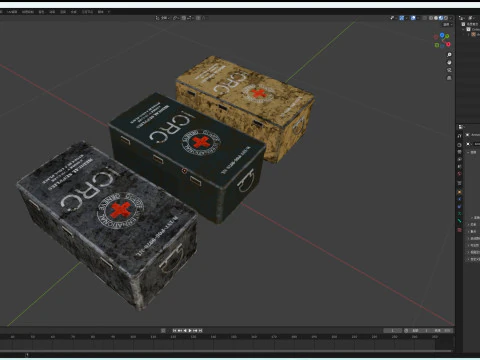Jump to previous keyframe
Screen dimensions: 480x360
[x=180, y=331]
